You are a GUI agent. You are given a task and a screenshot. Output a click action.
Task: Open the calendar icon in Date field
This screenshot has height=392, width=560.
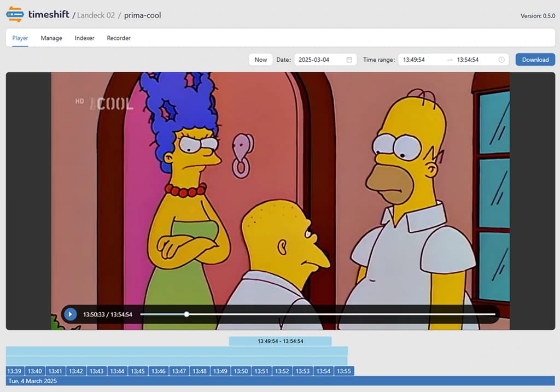[349, 60]
